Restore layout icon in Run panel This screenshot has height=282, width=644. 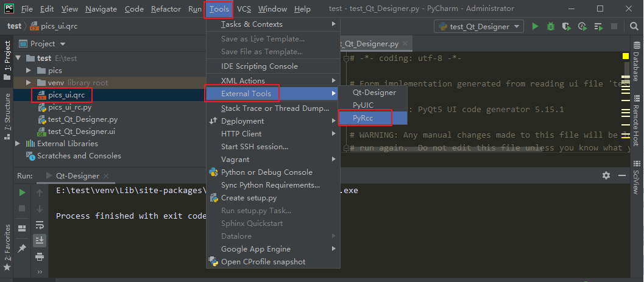22,228
